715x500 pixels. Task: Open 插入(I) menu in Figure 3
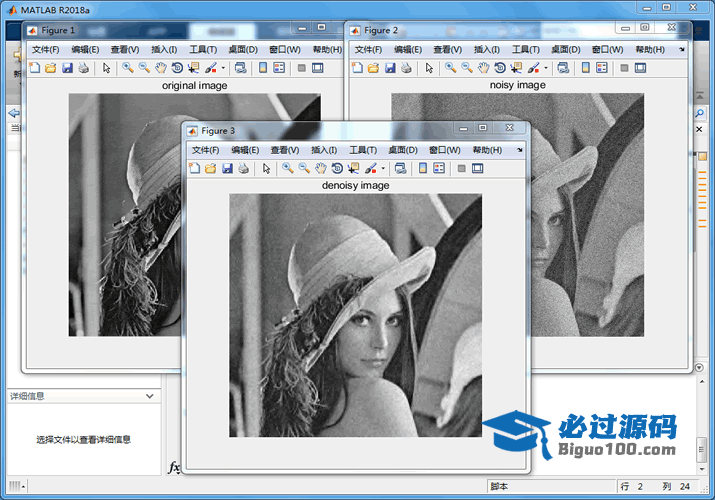tap(324, 150)
